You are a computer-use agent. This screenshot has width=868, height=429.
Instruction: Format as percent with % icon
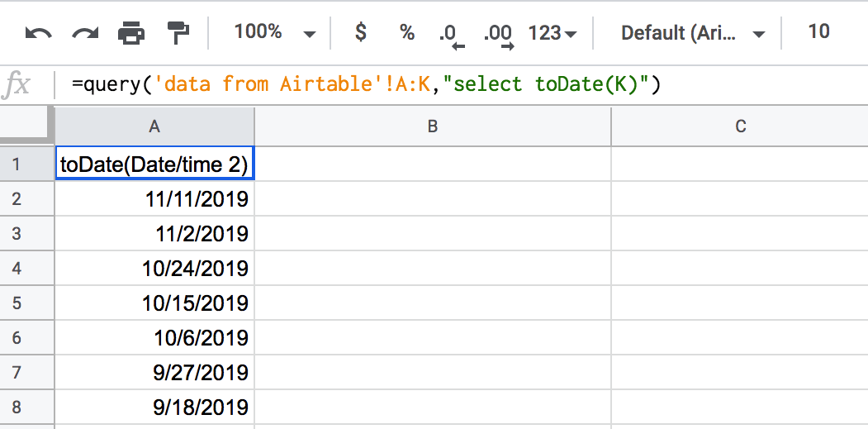[407, 33]
